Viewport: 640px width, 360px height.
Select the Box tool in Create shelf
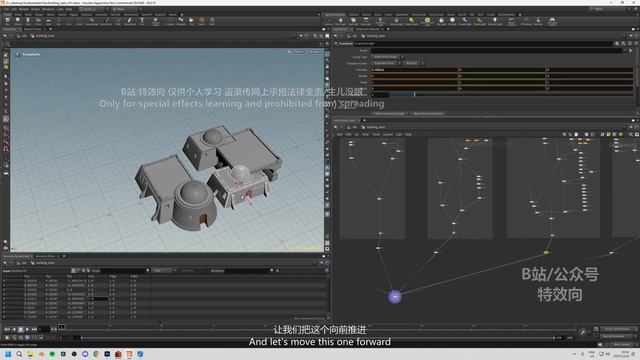[x=7, y=21]
